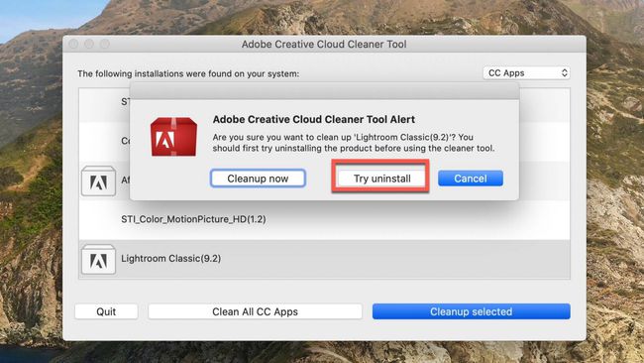
Task: Choose Try uninstall in the alert
Action: 382,179
